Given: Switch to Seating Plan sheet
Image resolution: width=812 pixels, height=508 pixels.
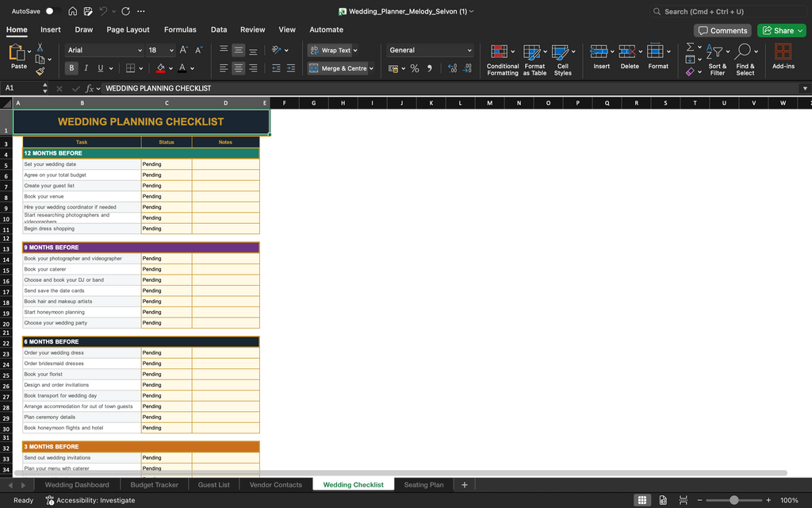Looking at the screenshot, I should pyautogui.click(x=423, y=485).
